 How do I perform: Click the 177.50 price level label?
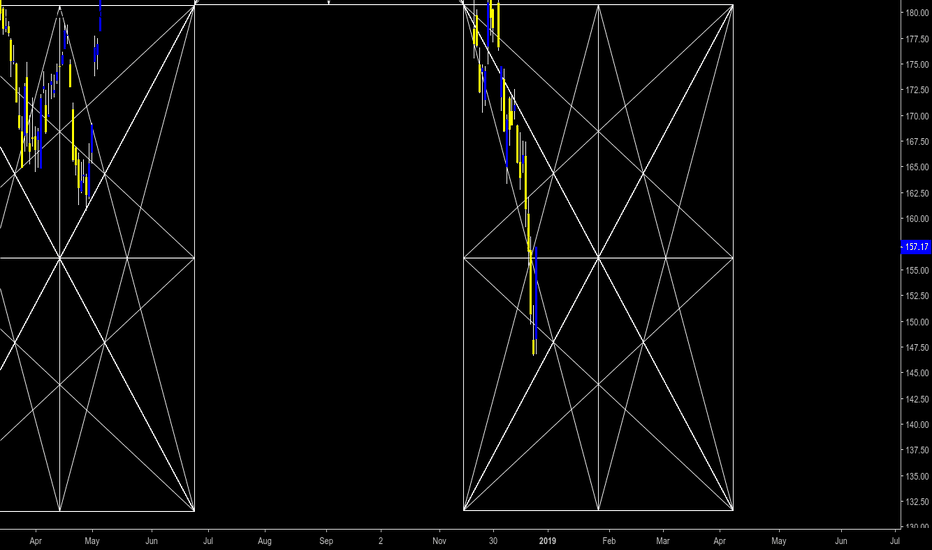[917, 39]
